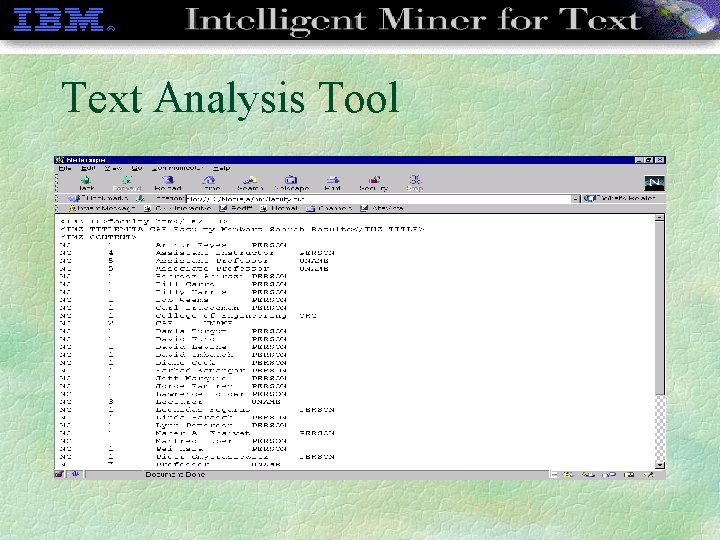This screenshot has height=540, width=720.
Task: Click the vertical scrollbar thumb
Action: point(659,308)
